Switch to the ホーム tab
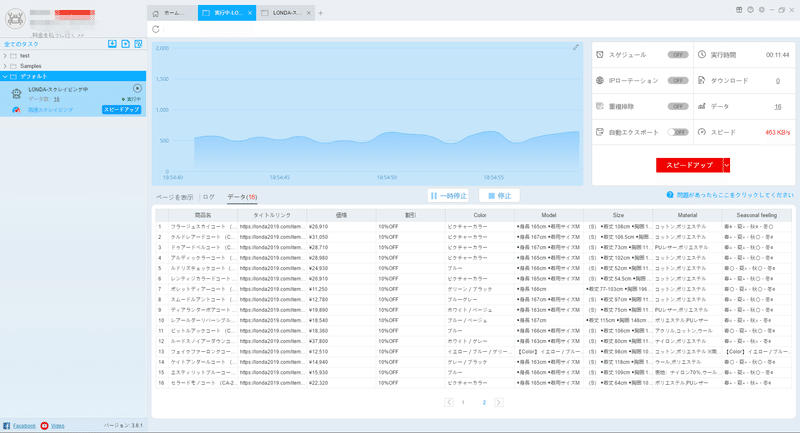Screen dimensions: 800x433 pos(172,13)
